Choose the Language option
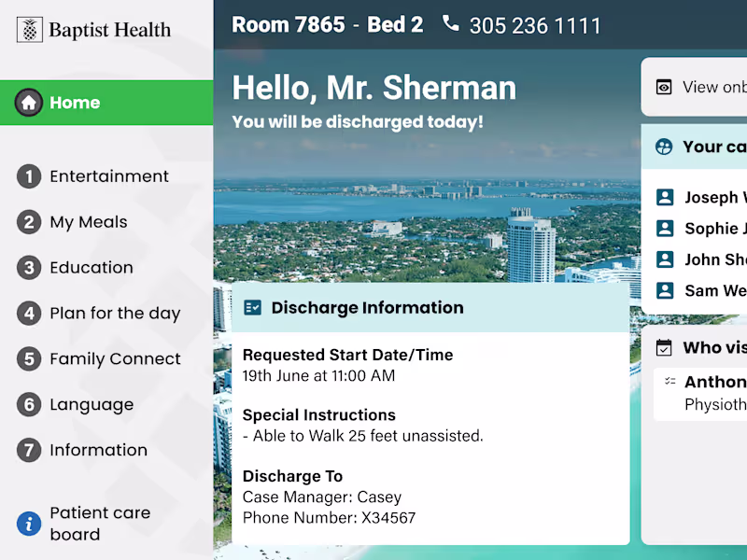The width and height of the screenshot is (747, 560). [92, 405]
